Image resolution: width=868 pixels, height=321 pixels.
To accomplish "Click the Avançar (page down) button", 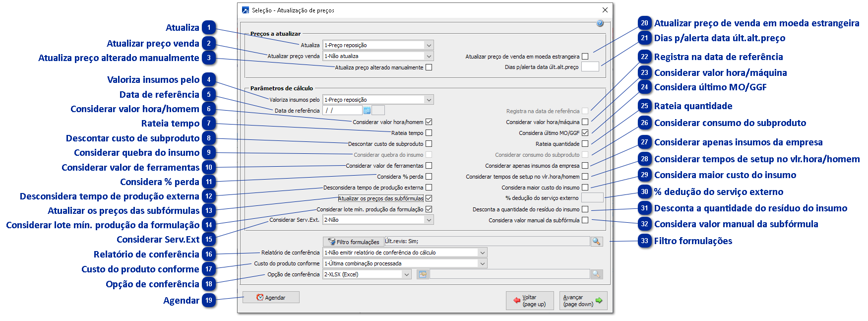I will (583, 301).
